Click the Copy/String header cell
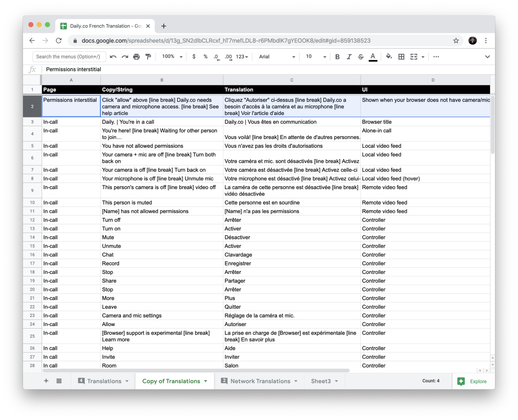Viewport: 518px width, 420px height. coord(162,89)
